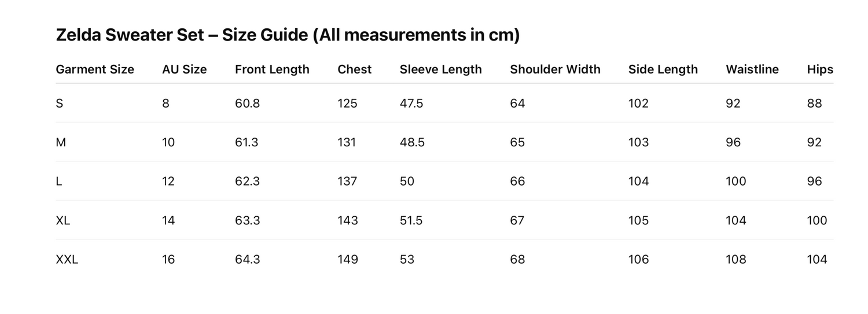
Task: Click the Shoulder Width column header
Action: [x=555, y=69]
